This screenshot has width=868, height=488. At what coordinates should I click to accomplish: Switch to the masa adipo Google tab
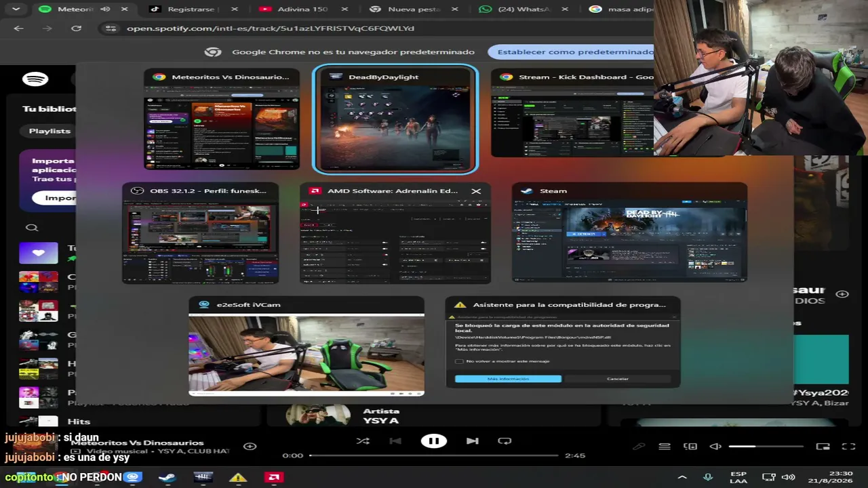tap(620, 9)
